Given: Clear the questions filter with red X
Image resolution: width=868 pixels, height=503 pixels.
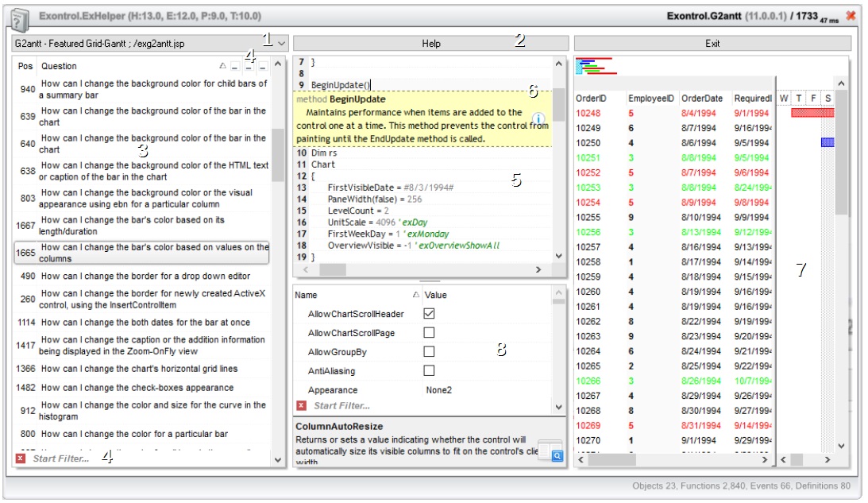Looking at the screenshot, I should tap(20, 459).
